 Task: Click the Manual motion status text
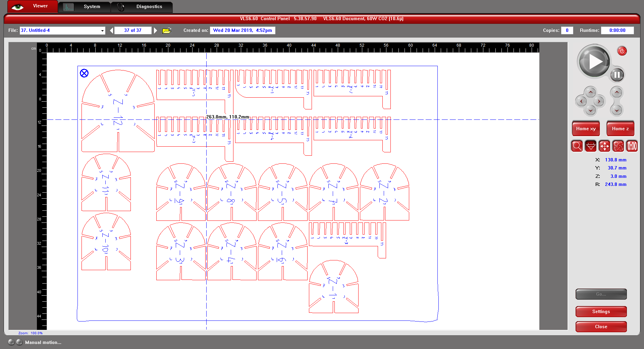[43, 342]
